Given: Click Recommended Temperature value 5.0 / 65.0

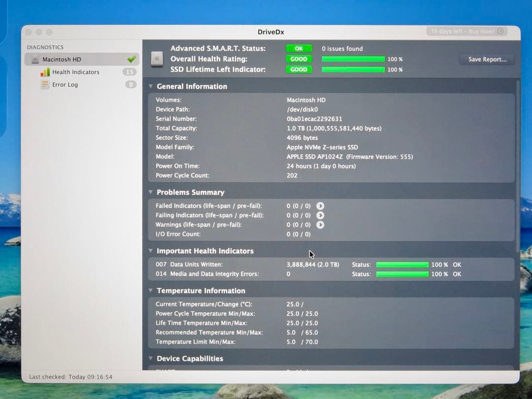Looking at the screenshot, I should [x=302, y=332].
